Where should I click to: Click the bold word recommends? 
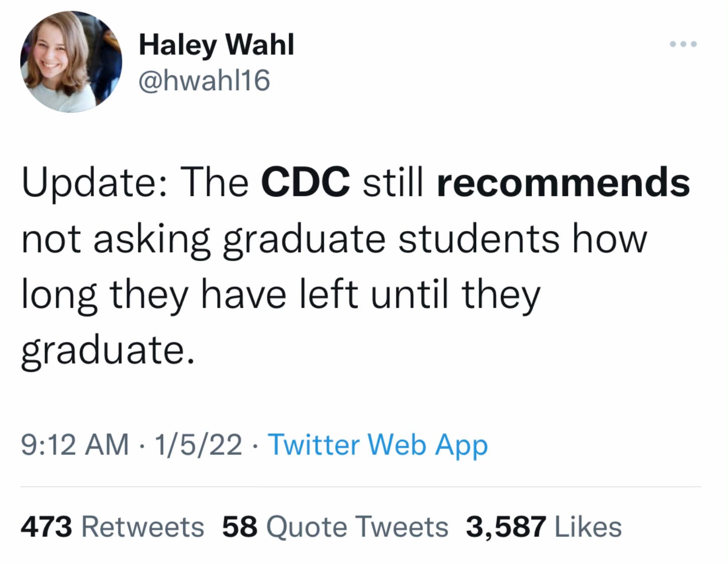tap(563, 183)
